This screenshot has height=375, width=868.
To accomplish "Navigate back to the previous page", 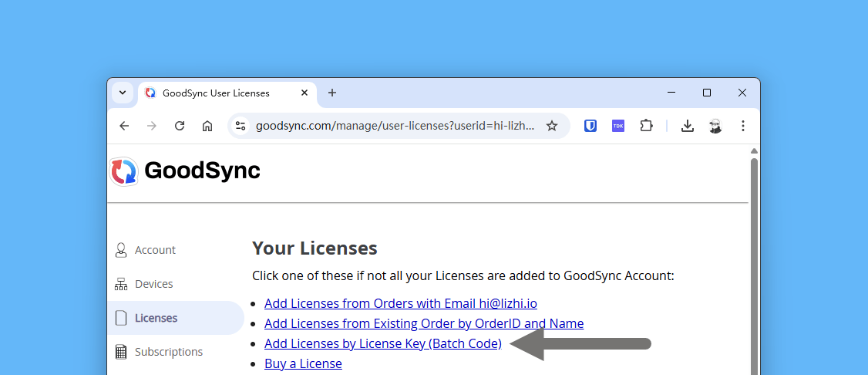I will point(124,126).
